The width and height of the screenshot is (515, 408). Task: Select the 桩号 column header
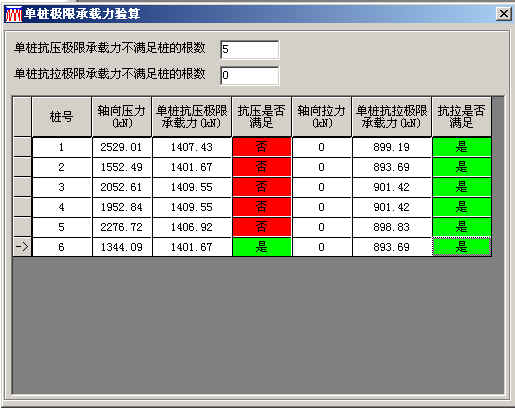[62, 117]
